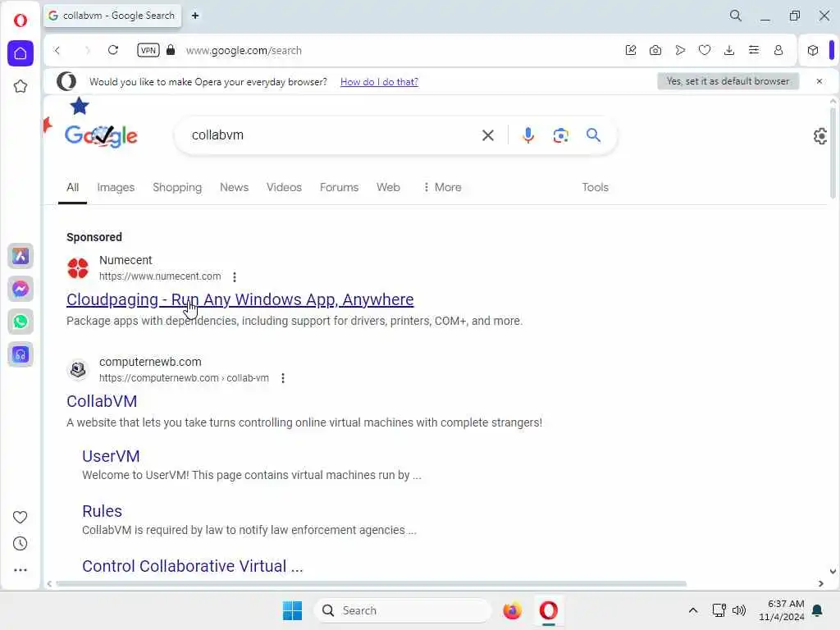The height and width of the screenshot is (630, 840).
Task: Open Google quick settings gear
Action: pyautogui.click(x=820, y=136)
